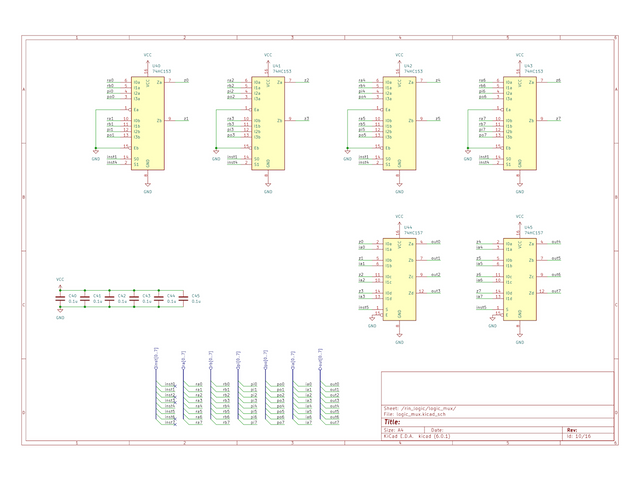Click the U45 74HC157 component

[x=518, y=278]
